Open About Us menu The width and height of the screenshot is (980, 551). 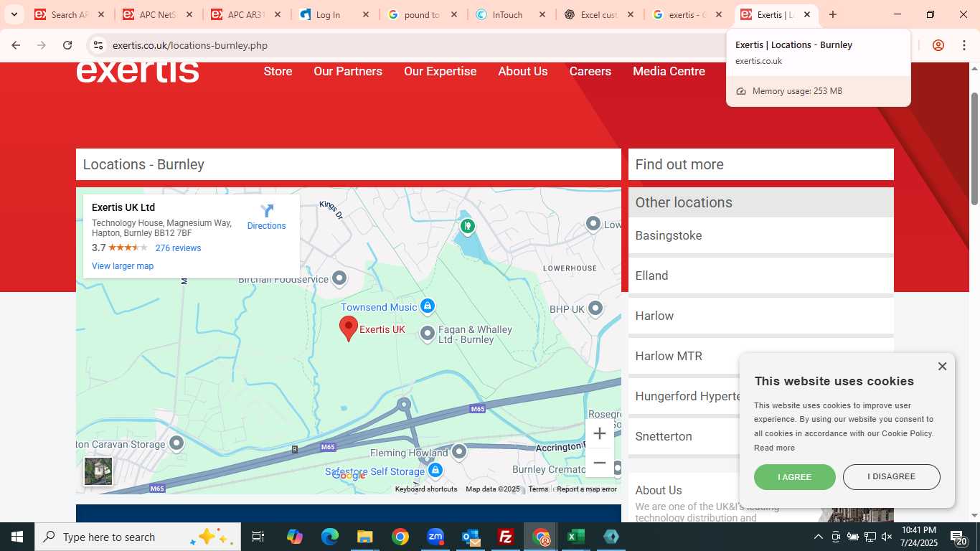click(x=523, y=71)
